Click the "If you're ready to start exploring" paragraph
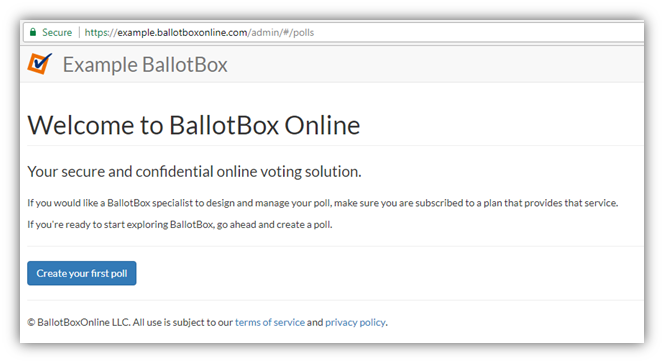The image size is (664, 363). tap(180, 224)
